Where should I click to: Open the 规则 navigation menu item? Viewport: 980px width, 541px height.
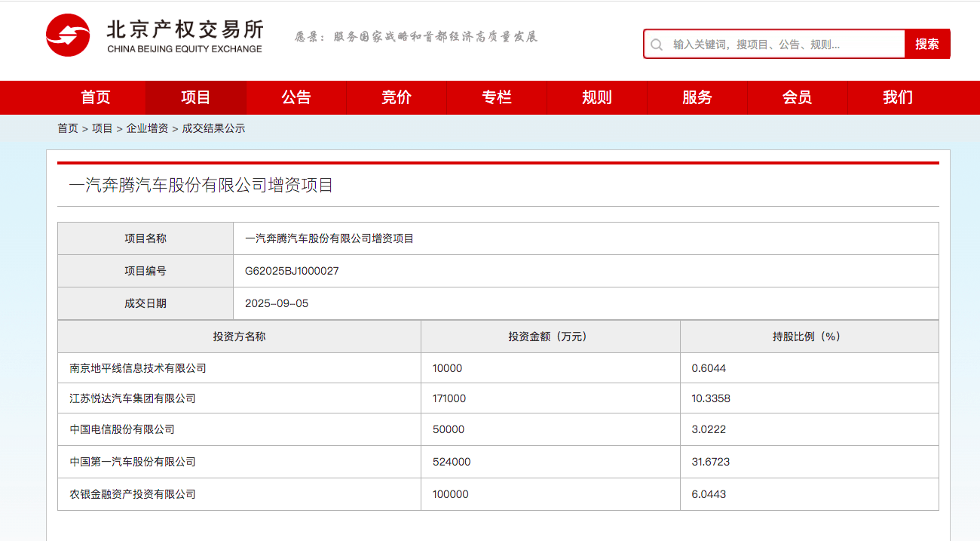click(596, 97)
